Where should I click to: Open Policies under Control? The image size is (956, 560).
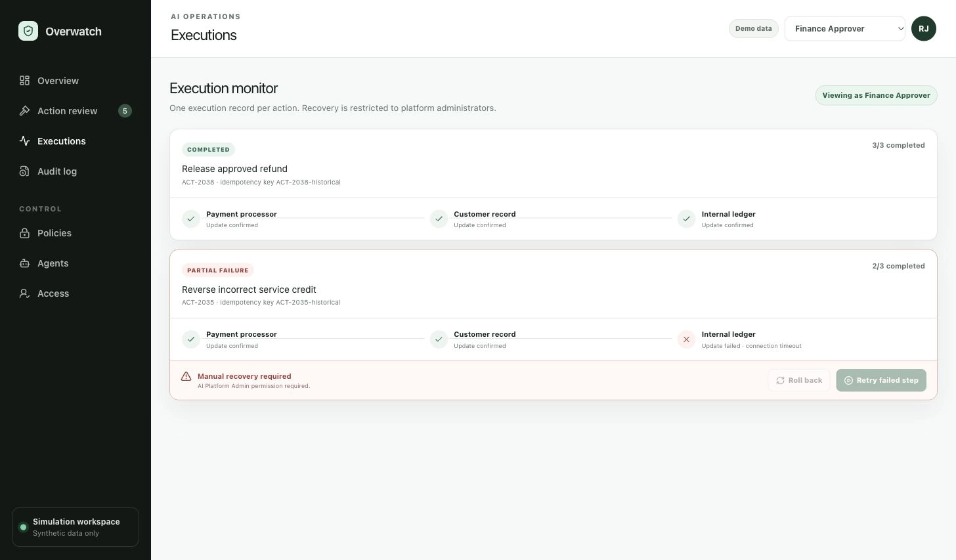pyautogui.click(x=76, y=233)
